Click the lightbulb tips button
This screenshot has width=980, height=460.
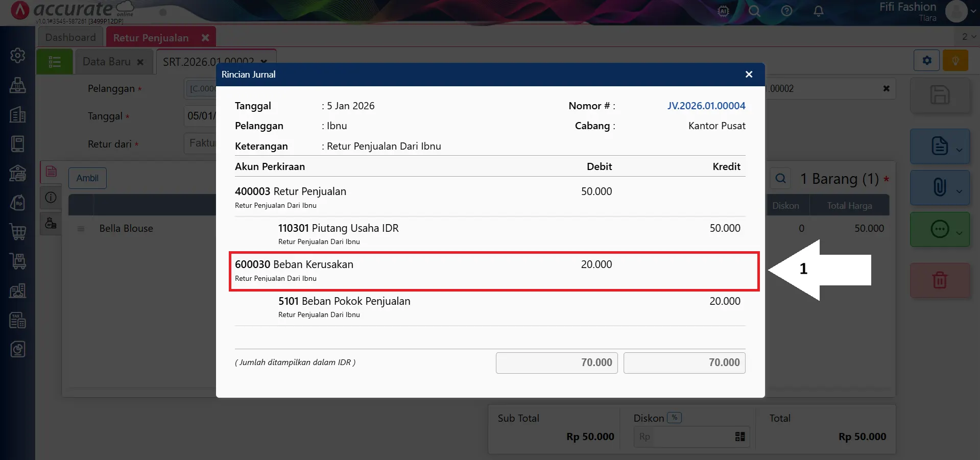click(x=955, y=61)
